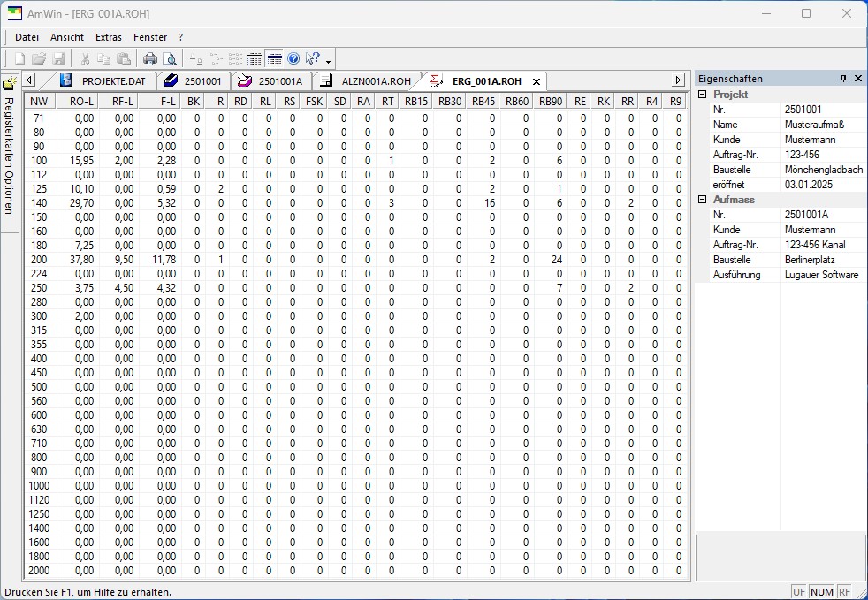Image resolution: width=868 pixels, height=600 pixels.
Task: Toggle the highlighted table view toolbar button
Action: 274,58
